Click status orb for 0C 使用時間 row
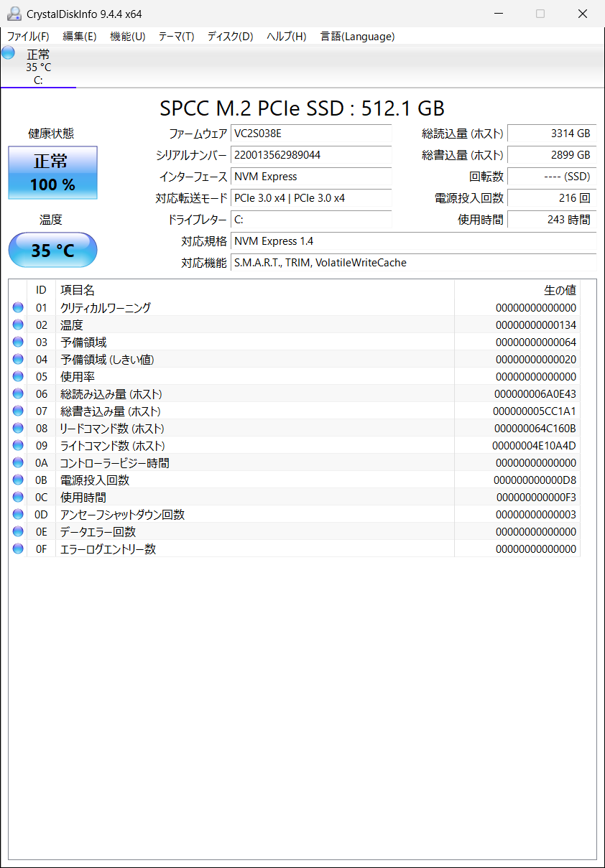This screenshot has height=868, width=605. click(x=18, y=498)
